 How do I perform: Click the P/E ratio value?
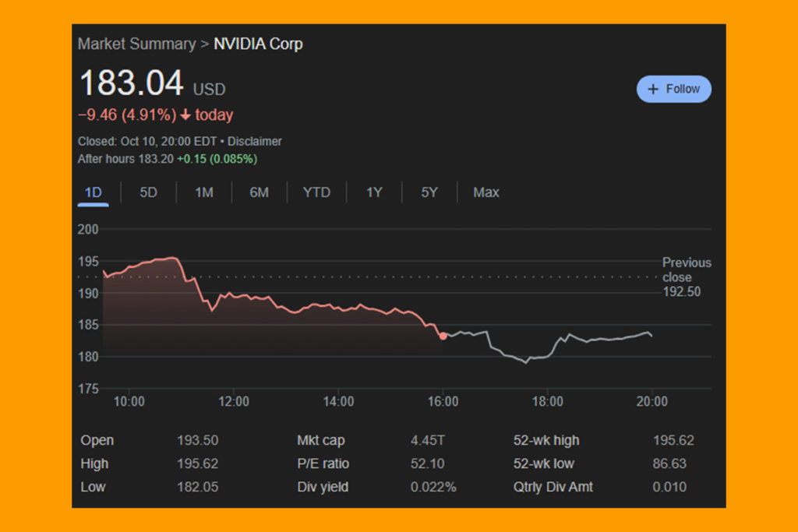(427, 463)
